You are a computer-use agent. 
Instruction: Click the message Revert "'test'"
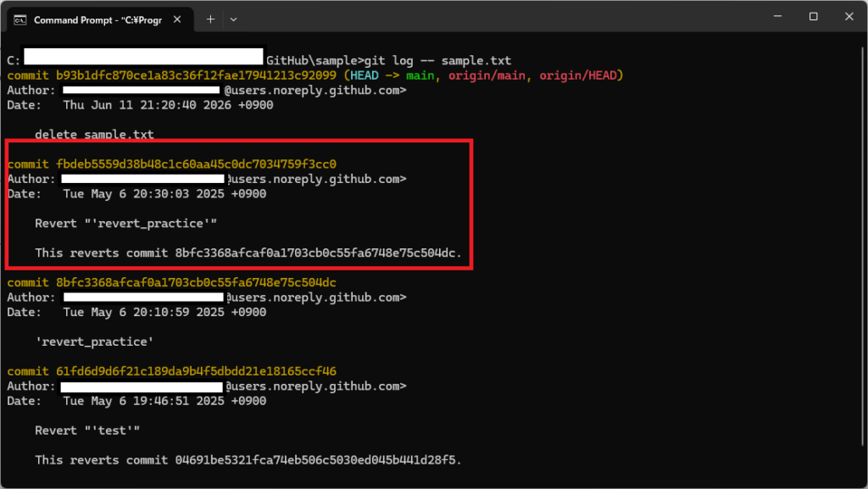click(x=87, y=431)
